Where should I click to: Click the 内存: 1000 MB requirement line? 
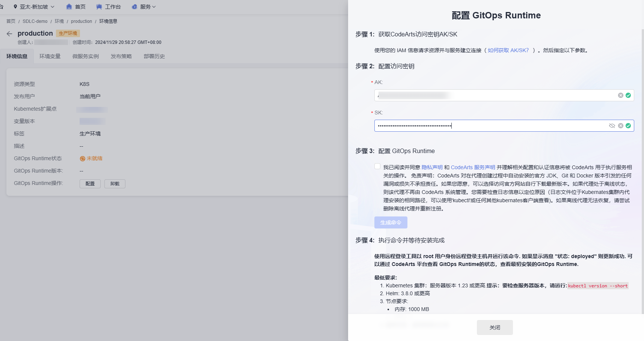coord(412,309)
